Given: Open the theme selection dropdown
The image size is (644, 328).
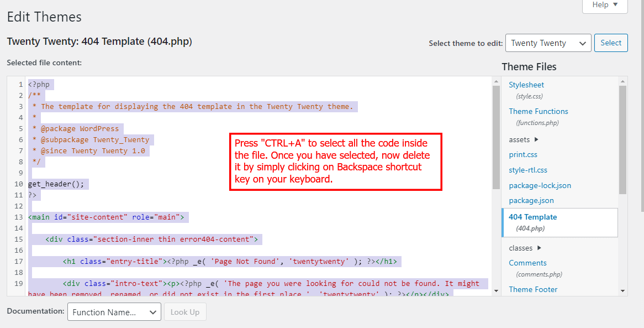Looking at the screenshot, I should click(548, 43).
